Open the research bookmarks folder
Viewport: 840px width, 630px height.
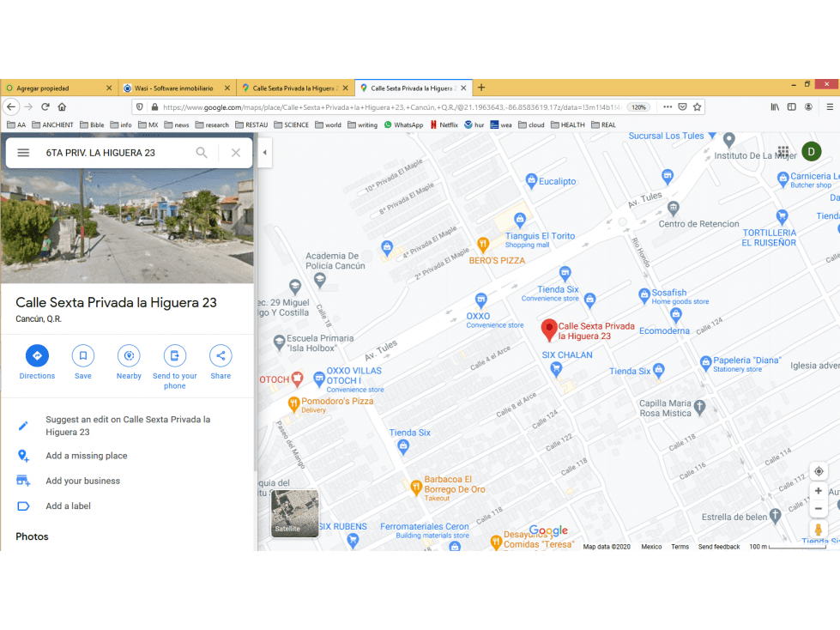pyautogui.click(x=212, y=124)
